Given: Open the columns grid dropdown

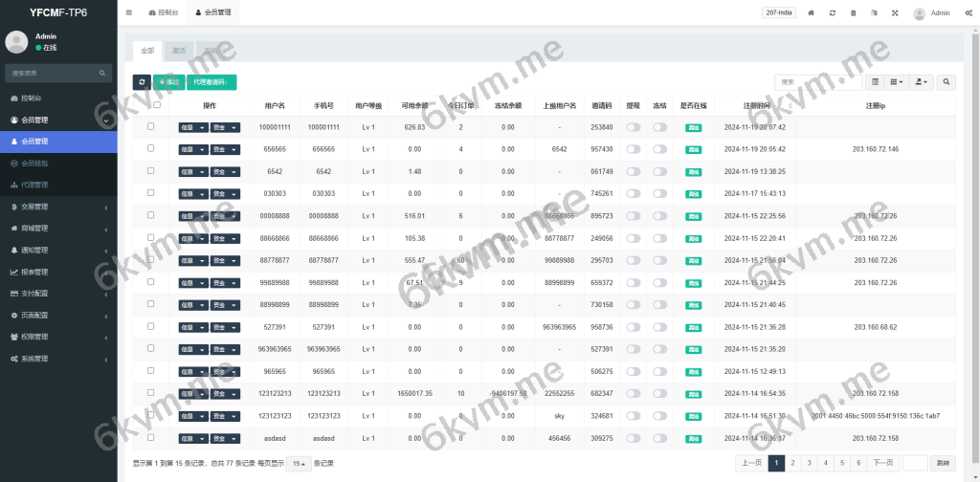Looking at the screenshot, I should coord(897,83).
